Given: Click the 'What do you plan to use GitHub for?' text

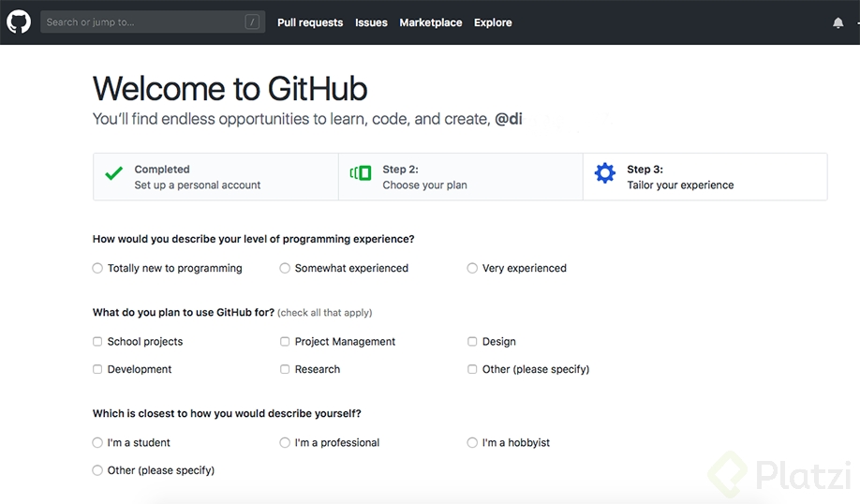Looking at the screenshot, I should pyautogui.click(x=184, y=313).
